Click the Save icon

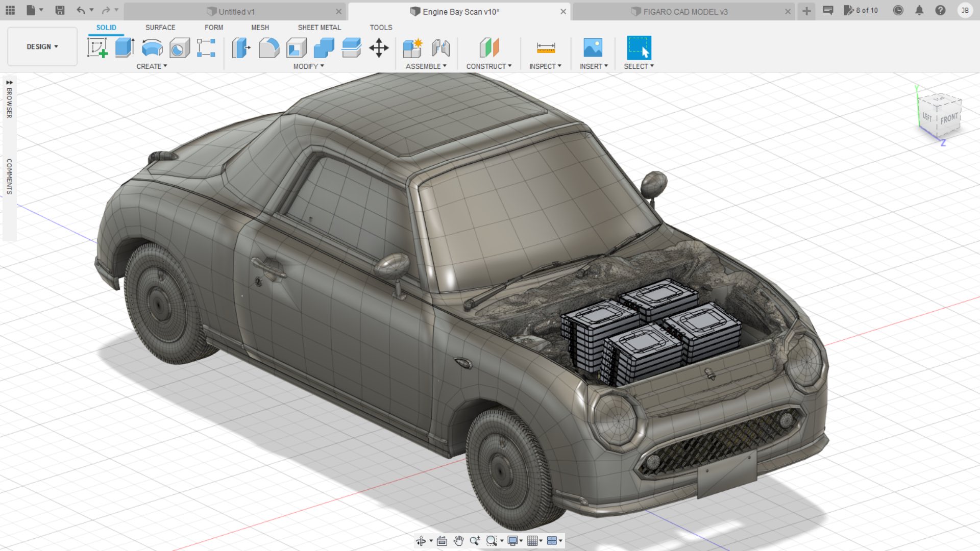(x=60, y=10)
